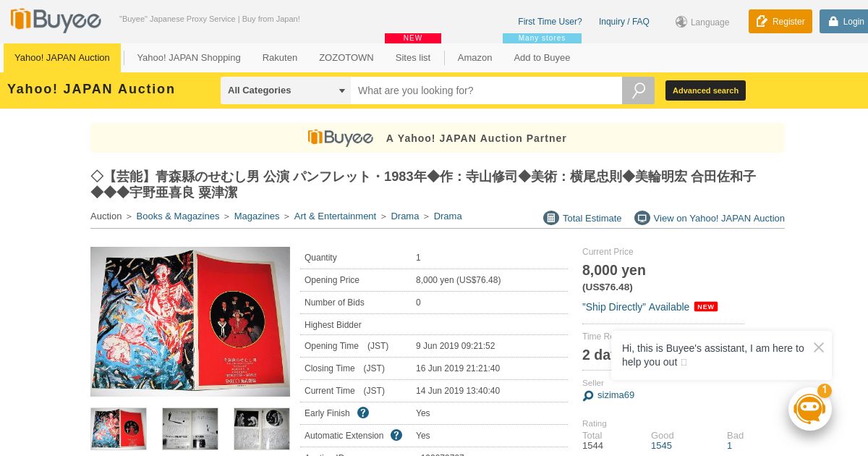This screenshot has width=868, height=456.
Task: Click the Total rating value 1544
Action: [x=592, y=445]
